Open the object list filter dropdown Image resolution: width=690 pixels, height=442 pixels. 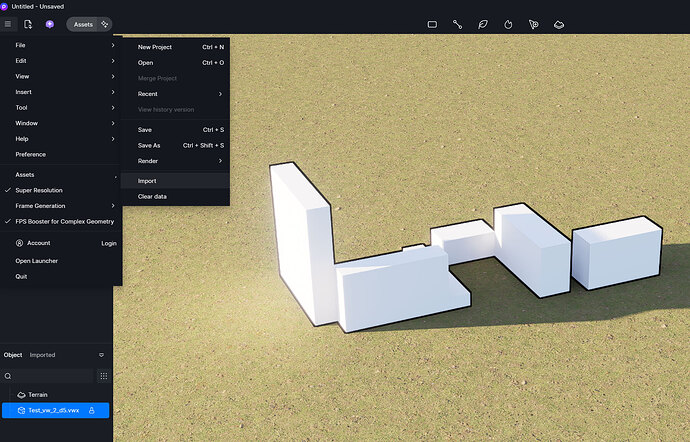pos(101,355)
